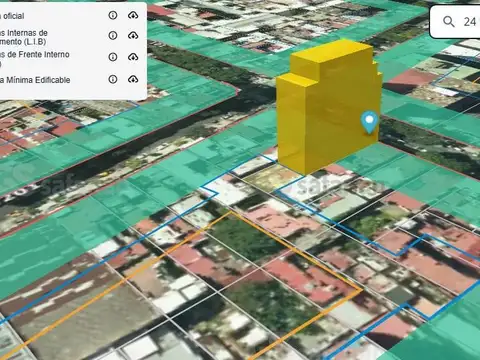Focus the address search field
480x360 pixels.
tap(455, 22)
